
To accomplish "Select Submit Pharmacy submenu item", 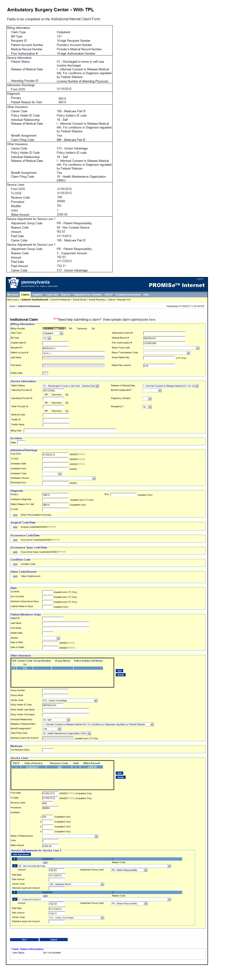I will coord(97,299).
